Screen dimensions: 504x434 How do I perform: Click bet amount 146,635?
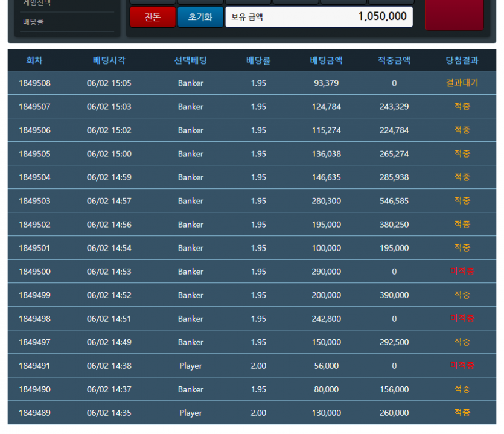tap(327, 177)
